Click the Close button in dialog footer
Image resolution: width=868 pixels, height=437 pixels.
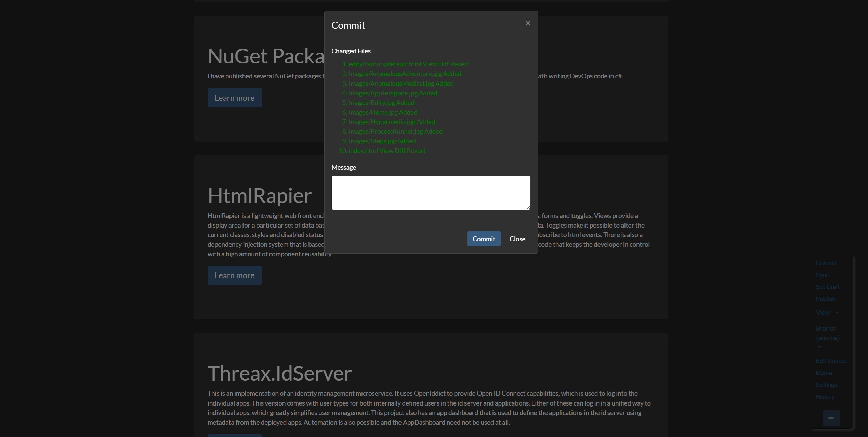pyautogui.click(x=517, y=239)
